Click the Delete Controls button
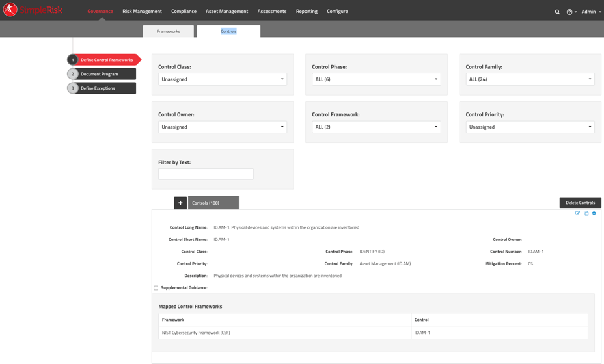 (580, 203)
